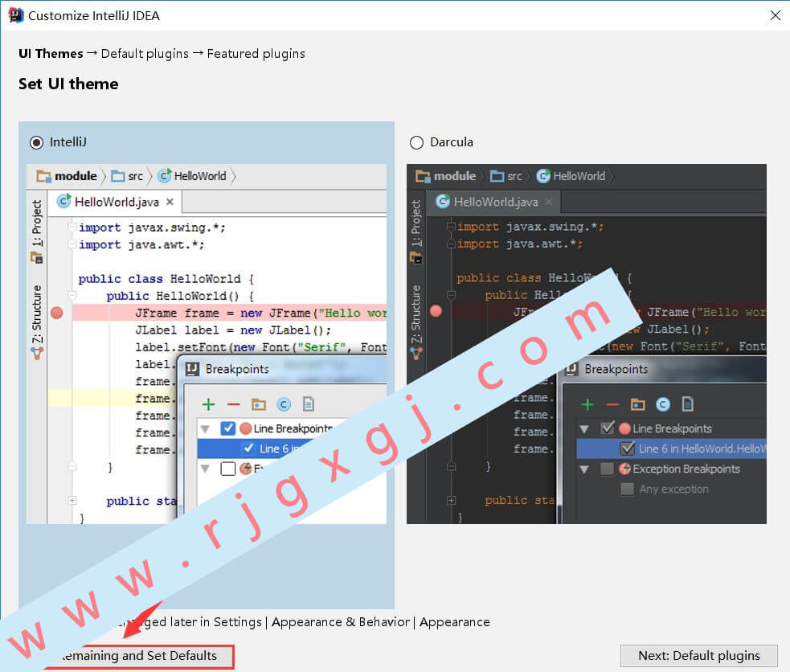Click group-by-class icon in Darcula preview
The height and width of the screenshot is (672, 790).
662,404
